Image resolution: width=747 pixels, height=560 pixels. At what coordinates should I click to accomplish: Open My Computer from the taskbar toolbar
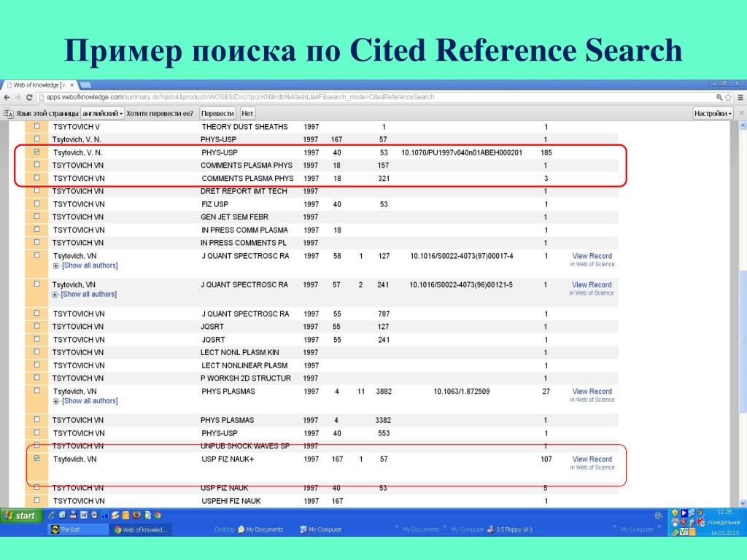click(321, 529)
